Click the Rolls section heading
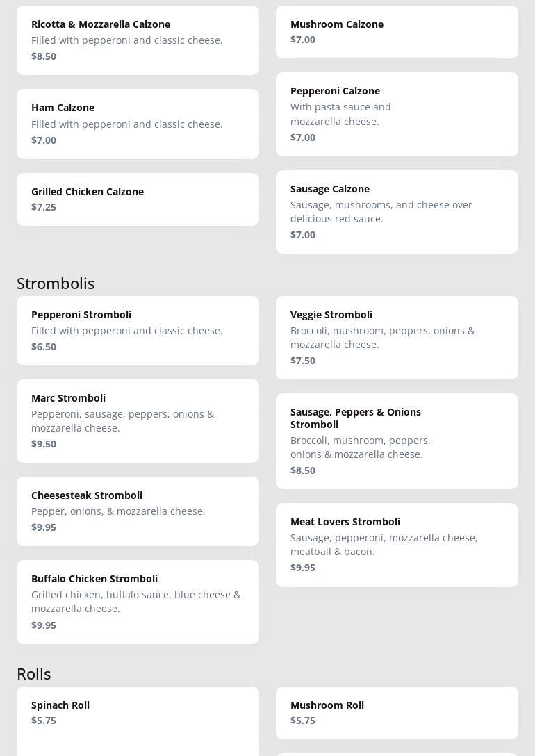Viewport: 535px width, 756px height. [34, 674]
